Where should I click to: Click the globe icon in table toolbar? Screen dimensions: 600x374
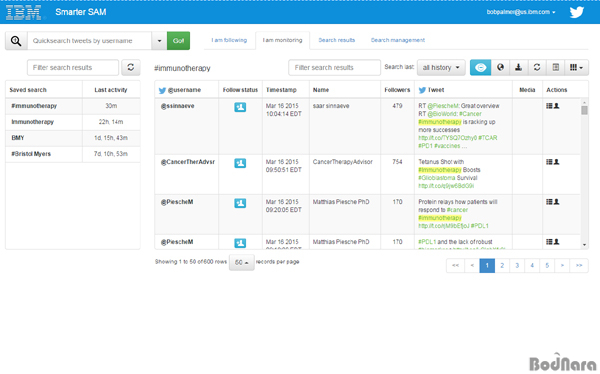coord(500,67)
